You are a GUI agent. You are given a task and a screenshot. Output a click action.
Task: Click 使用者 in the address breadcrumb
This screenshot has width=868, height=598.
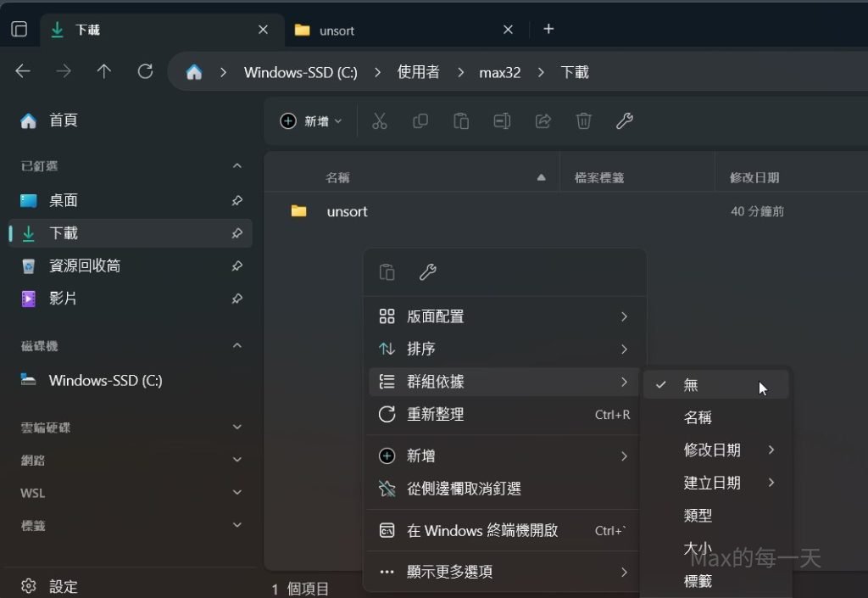(418, 72)
